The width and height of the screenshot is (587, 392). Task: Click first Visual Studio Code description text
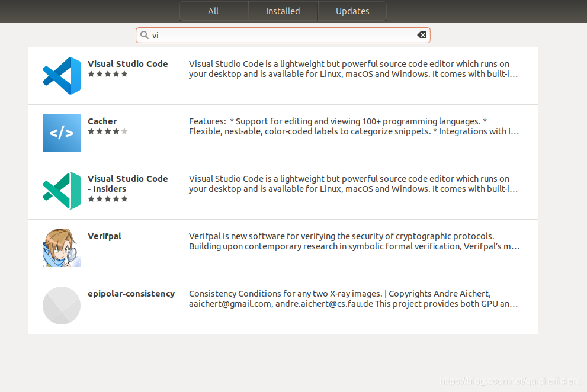pos(354,69)
